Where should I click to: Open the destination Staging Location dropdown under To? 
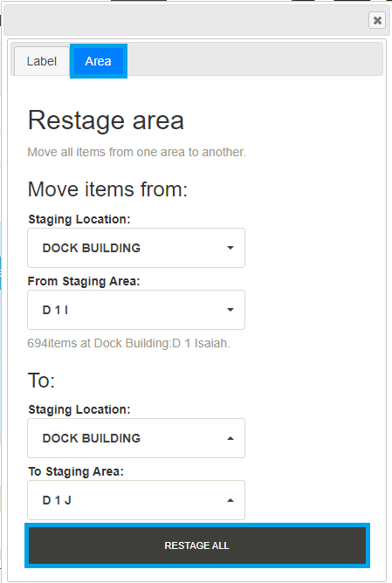point(136,438)
